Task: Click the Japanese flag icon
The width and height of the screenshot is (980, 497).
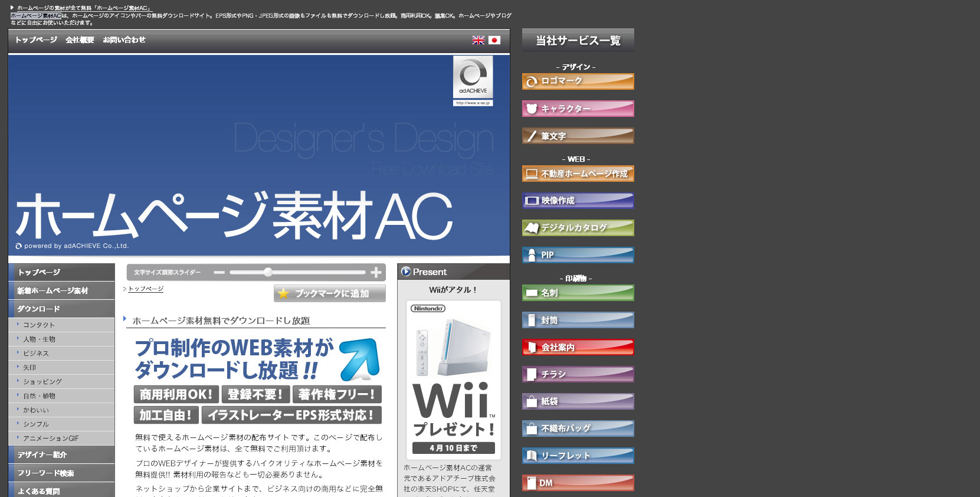Action: (x=494, y=40)
